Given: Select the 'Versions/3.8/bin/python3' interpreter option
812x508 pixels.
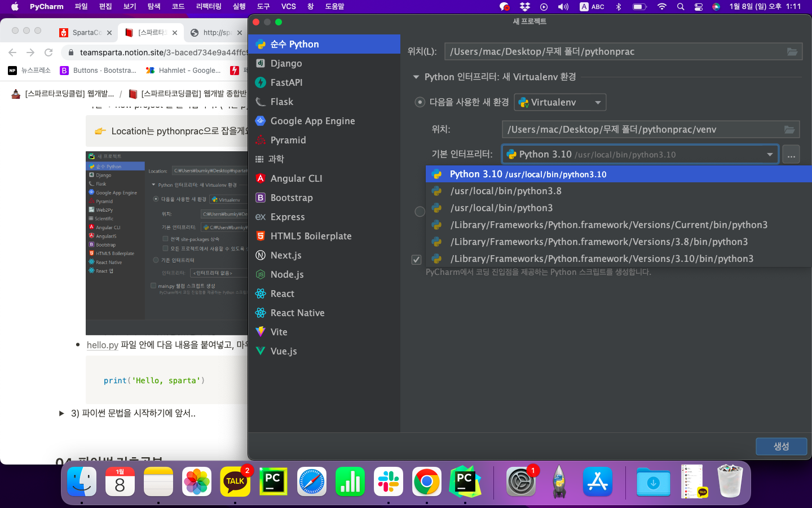Looking at the screenshot, I should tap(619, 242).
